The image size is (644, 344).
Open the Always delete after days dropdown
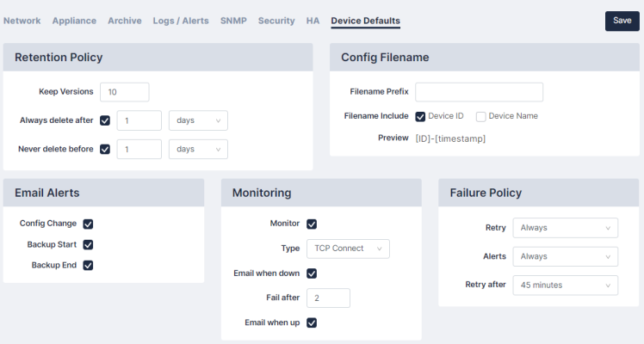(198, 120)
